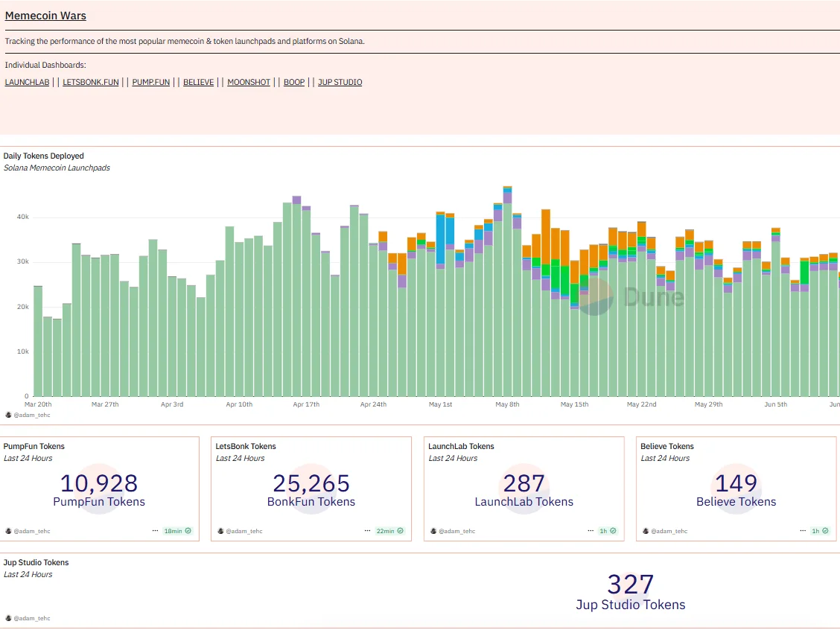The image size is (840, 630).
Task: Visit the BOOP dashboard link
Action: coord(294,82)
